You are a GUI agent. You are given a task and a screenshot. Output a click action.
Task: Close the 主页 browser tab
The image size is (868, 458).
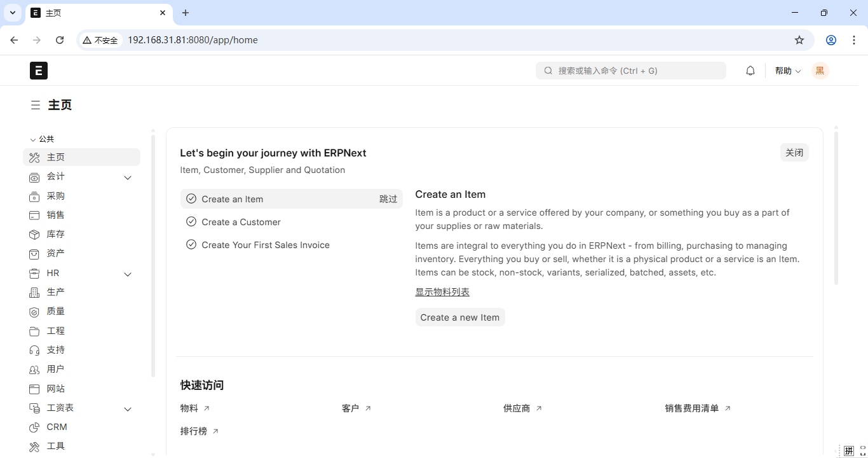pyautogui.click(x=163, y=13)
